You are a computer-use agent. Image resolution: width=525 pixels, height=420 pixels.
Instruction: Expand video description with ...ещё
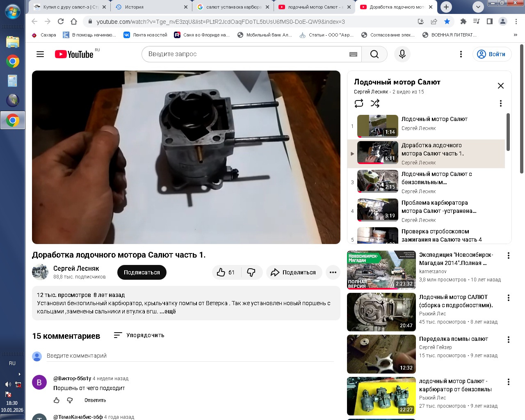(168, 311)
